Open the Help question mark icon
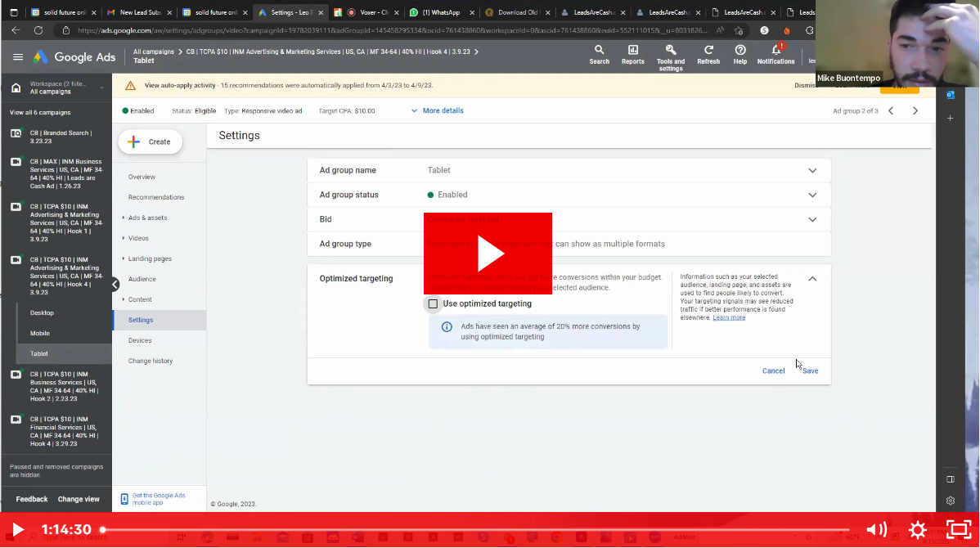This screenshot has width=980, height=548. click(x=740, y=51)
